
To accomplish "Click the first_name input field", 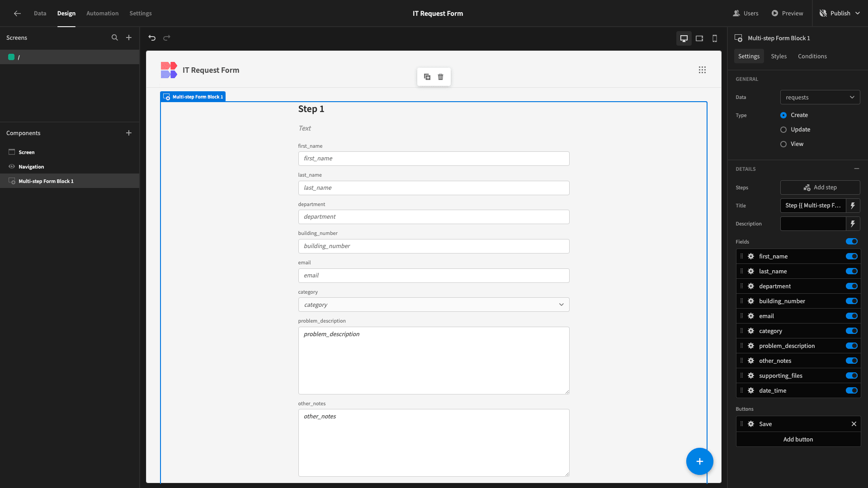I will 434,159.
